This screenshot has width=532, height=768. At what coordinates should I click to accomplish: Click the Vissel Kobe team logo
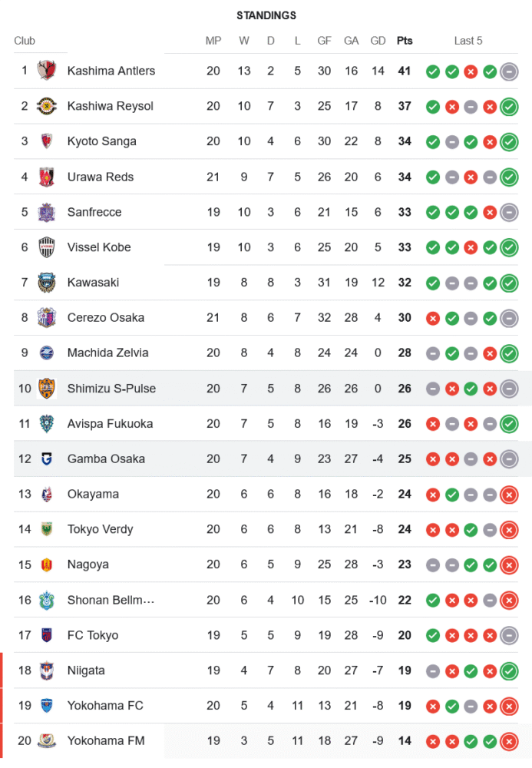[47, 248]
